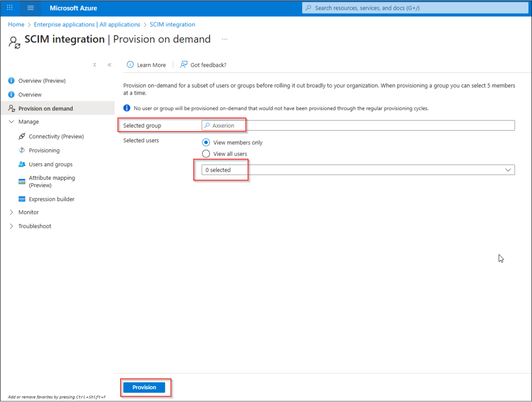The height and width of the screenshot is (402, 532).
Task: Focus the Search resources, services, and docs box
Action: tap(415, 8)
